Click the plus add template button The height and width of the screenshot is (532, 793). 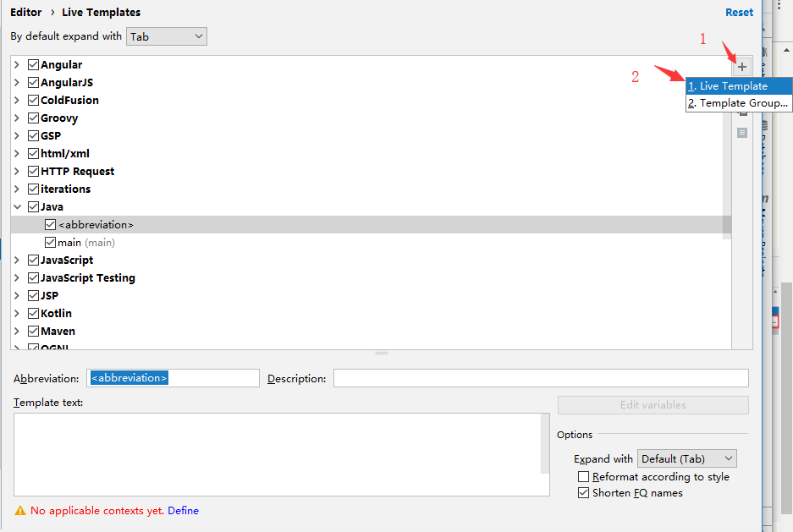[742, 67]
